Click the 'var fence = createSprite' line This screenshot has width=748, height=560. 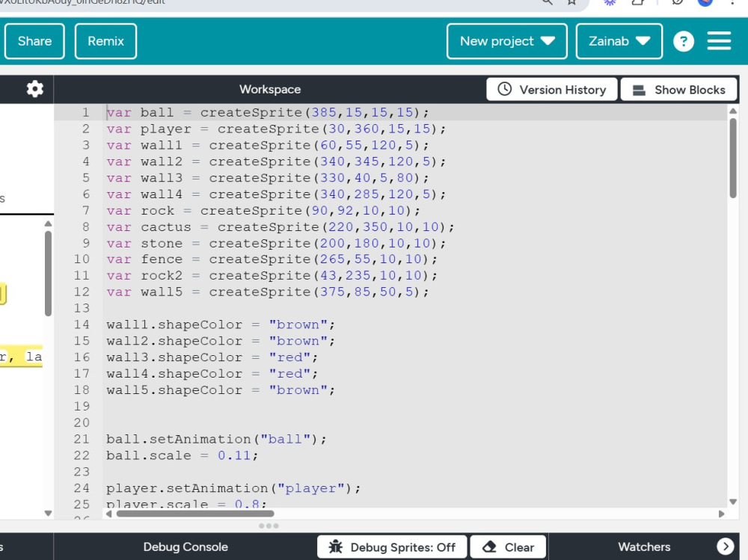[272, 259]
